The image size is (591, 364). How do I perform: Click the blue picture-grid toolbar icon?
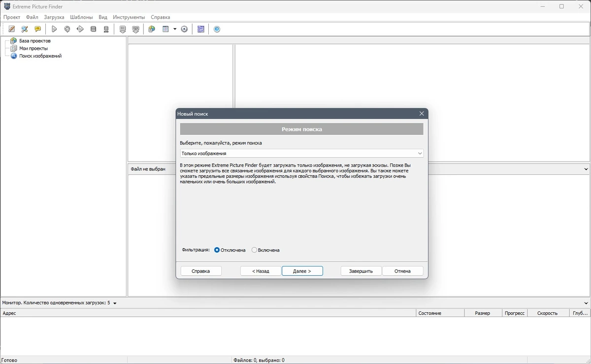[x=200, y=29]
